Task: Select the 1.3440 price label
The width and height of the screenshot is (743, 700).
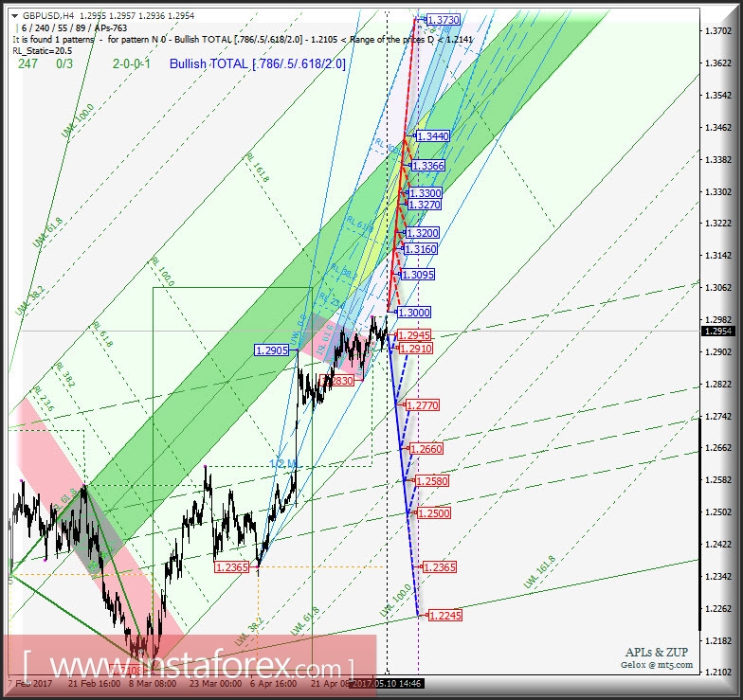Action: [x=432, y=136]
